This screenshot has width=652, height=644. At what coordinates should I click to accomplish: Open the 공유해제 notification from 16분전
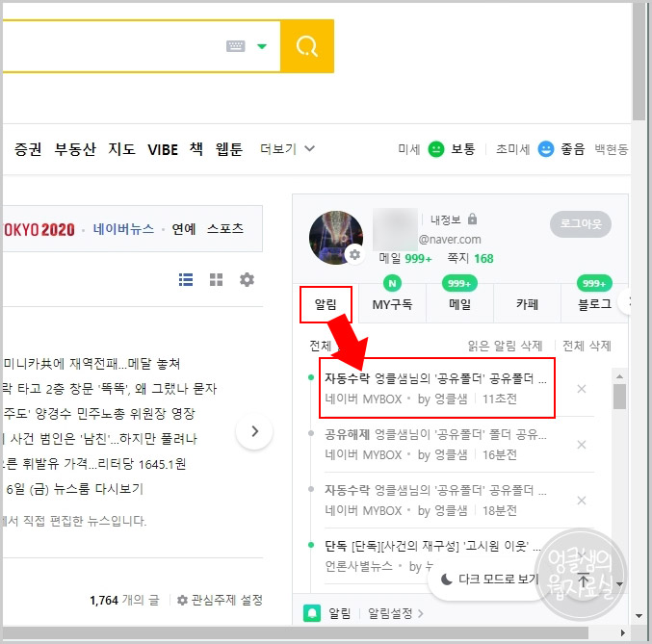435,445
